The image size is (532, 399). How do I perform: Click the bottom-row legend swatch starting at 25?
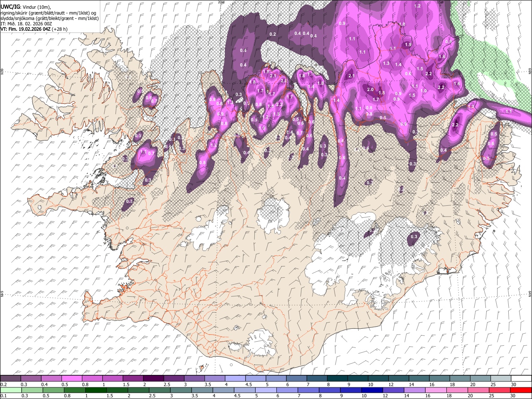(x=499, y=390)
